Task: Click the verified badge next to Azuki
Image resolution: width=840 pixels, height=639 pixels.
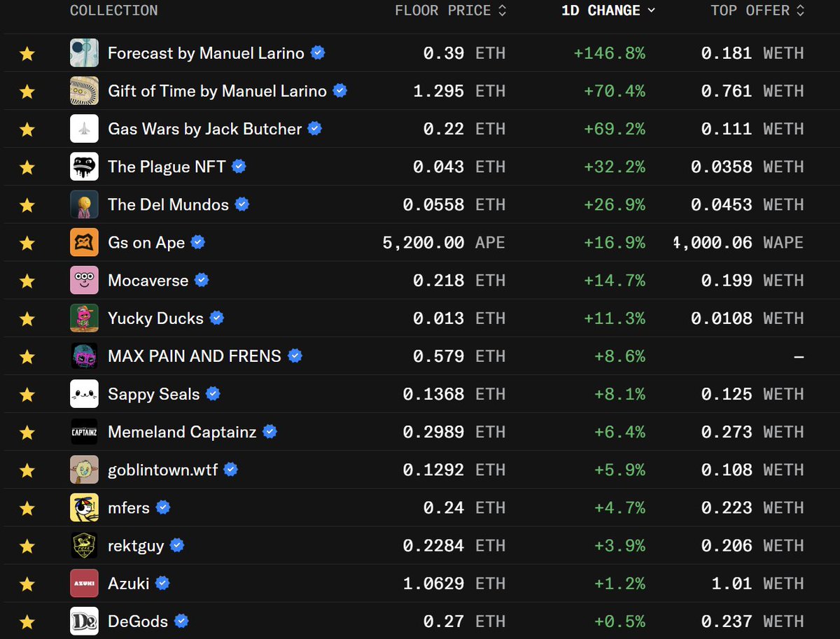Action: click(x=162, y=583)
